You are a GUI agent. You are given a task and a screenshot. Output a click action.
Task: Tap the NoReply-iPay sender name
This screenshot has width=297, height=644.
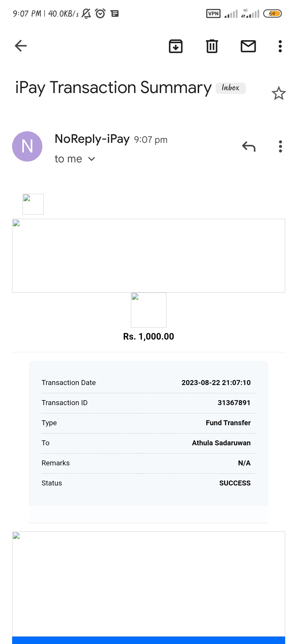(x=92, y=139)
